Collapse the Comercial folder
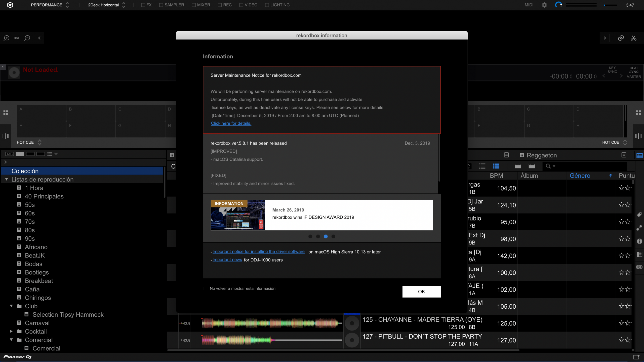644x362 pixels. coord(11,340)
